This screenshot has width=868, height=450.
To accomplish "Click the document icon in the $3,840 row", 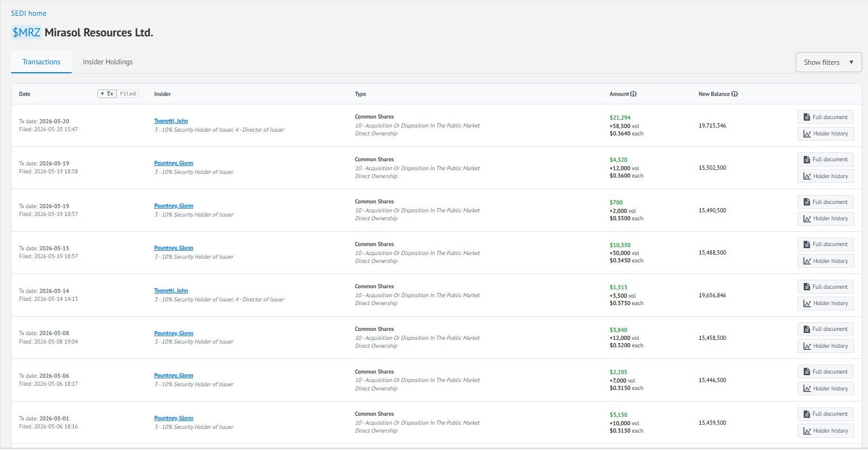I will click(x=807, y=329).
